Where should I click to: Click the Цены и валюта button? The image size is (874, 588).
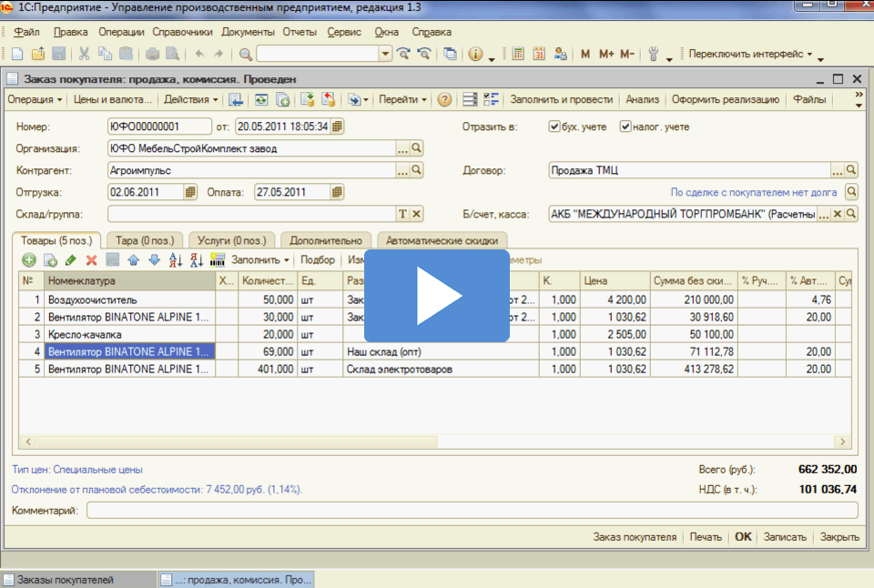113,100
